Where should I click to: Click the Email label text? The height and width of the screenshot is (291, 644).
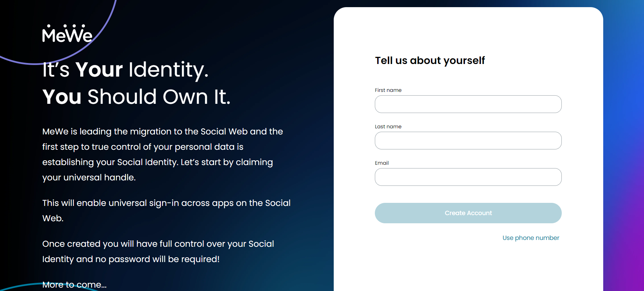point(382,163)
